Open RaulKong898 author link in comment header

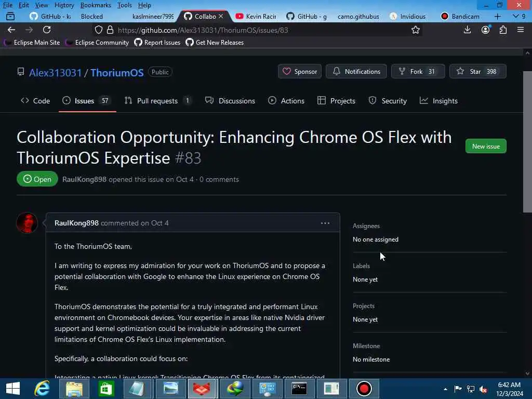pos(76,223)
